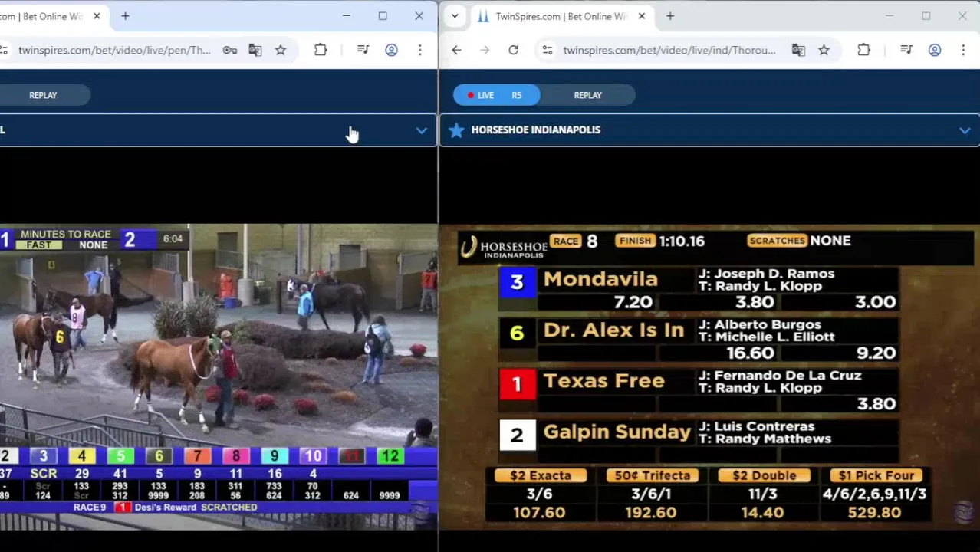Select REPLAY in the pen video window
Screen dimensions: 980x552
(x=43, y=95)
